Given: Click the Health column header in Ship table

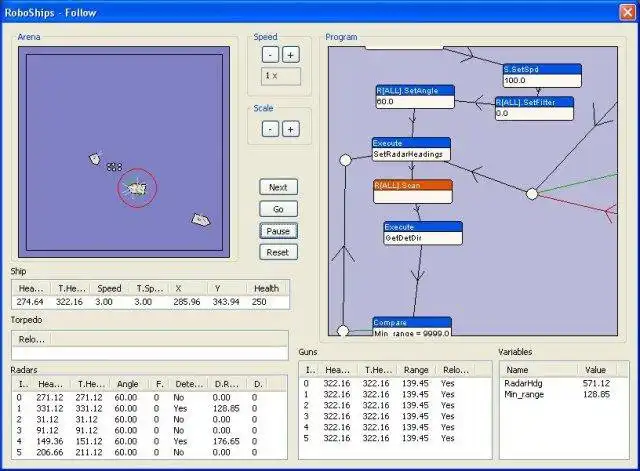Looking at the screenshot, I should click(x=267, y=288).
